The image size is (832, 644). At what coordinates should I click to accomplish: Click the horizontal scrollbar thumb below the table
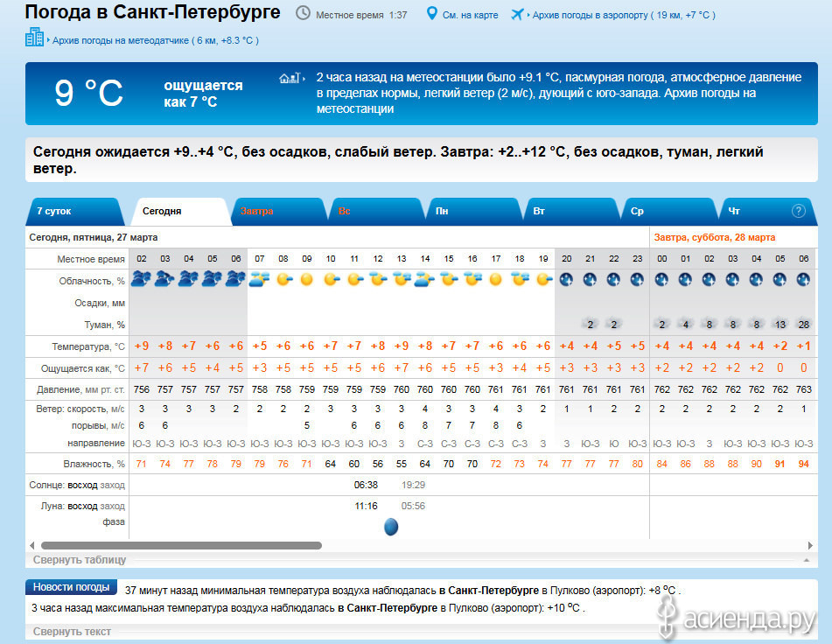pos(179,545)
